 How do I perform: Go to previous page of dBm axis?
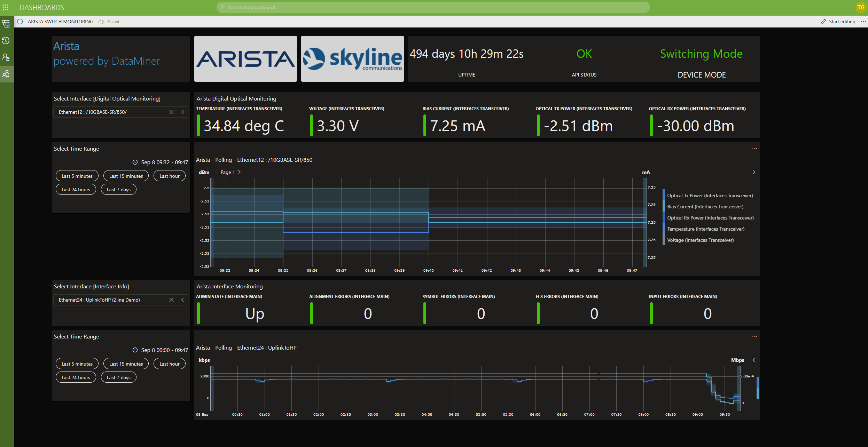coord(216,172)
